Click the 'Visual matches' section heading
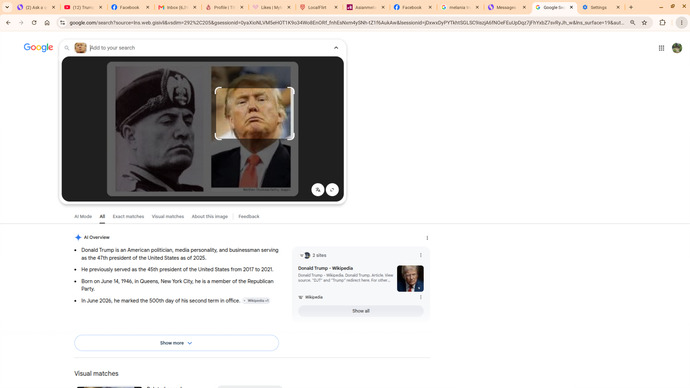 [96, 373]
